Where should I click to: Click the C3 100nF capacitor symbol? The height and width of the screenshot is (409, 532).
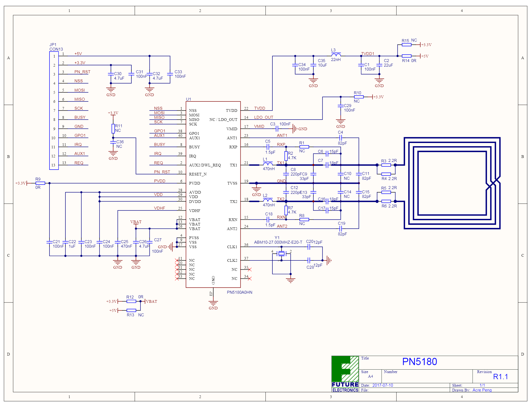click(277, 129)
